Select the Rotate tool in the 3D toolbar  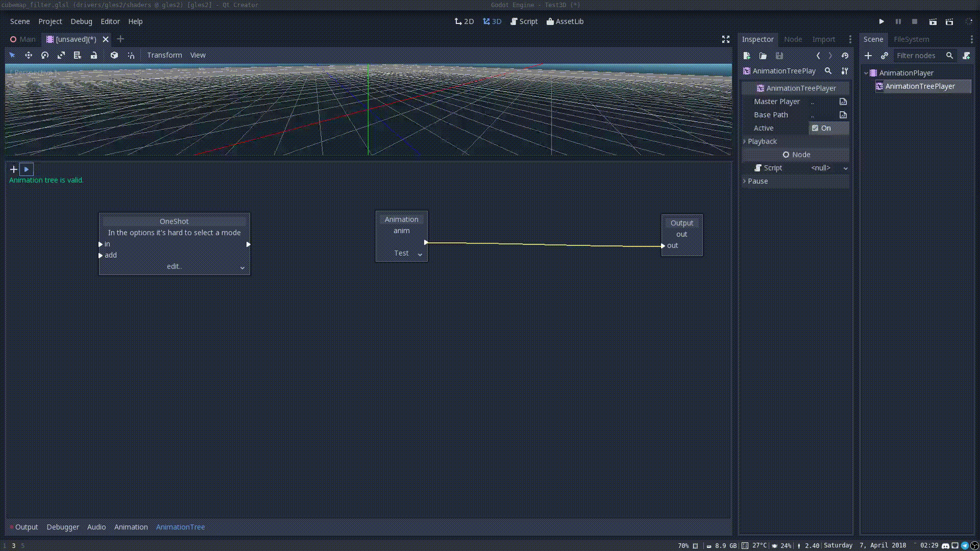[x=44, y=55]
